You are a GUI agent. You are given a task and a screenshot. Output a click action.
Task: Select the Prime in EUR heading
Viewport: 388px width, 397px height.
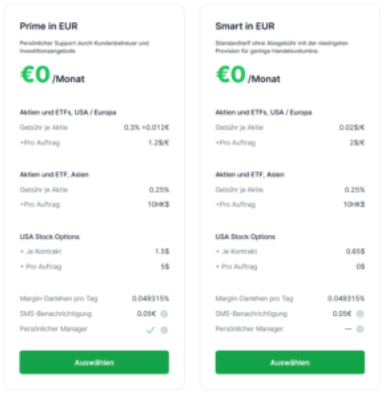tap(49, 26)
